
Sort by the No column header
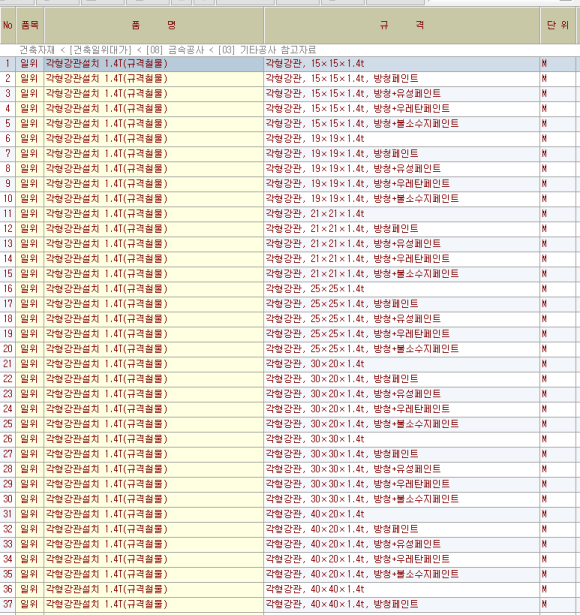tap(8, 25)
